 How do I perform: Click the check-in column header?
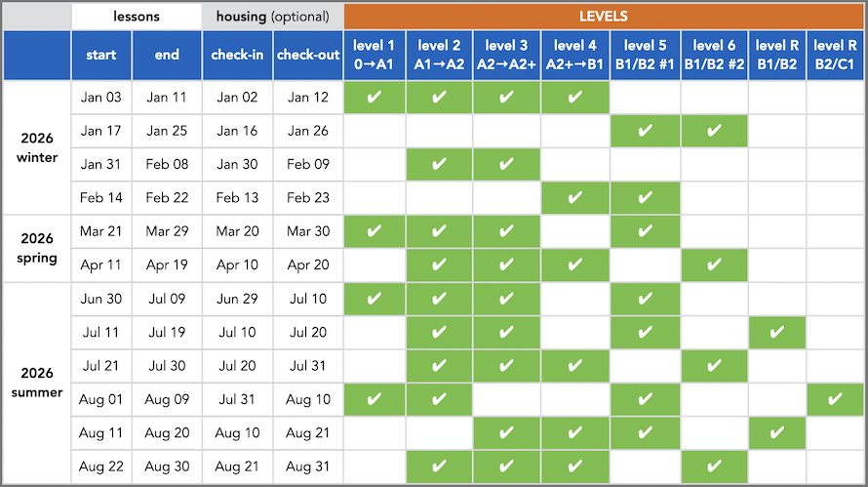(237, 55)
